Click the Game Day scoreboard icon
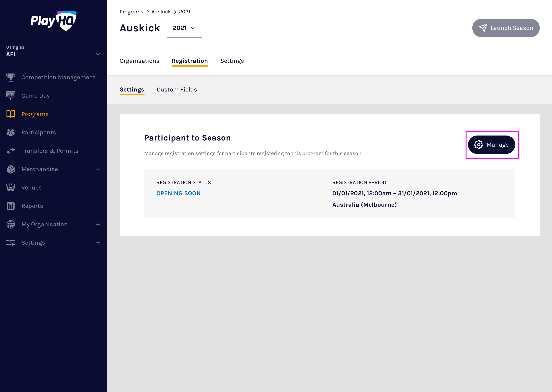The height and width of the screenshot is (392, 552). click(11, 96)
